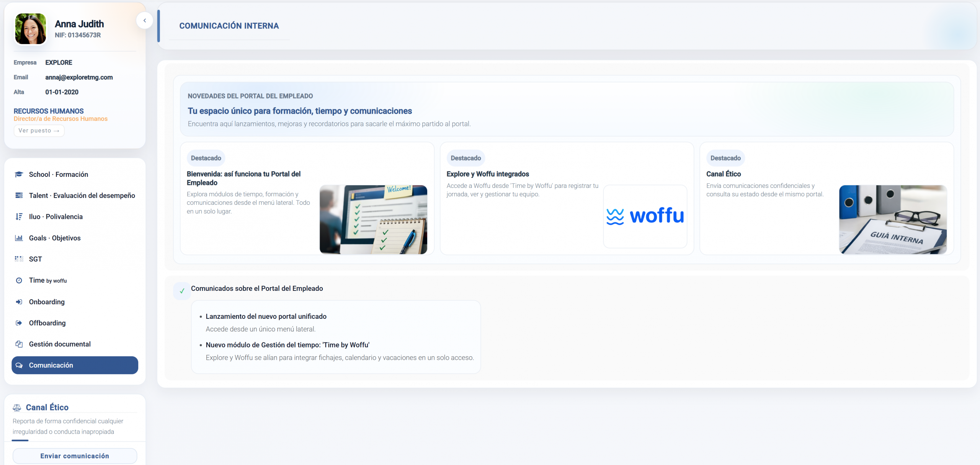980x465 pixels.
Task: Click the Time by woffu clock icon
Action: coord(19,281)
